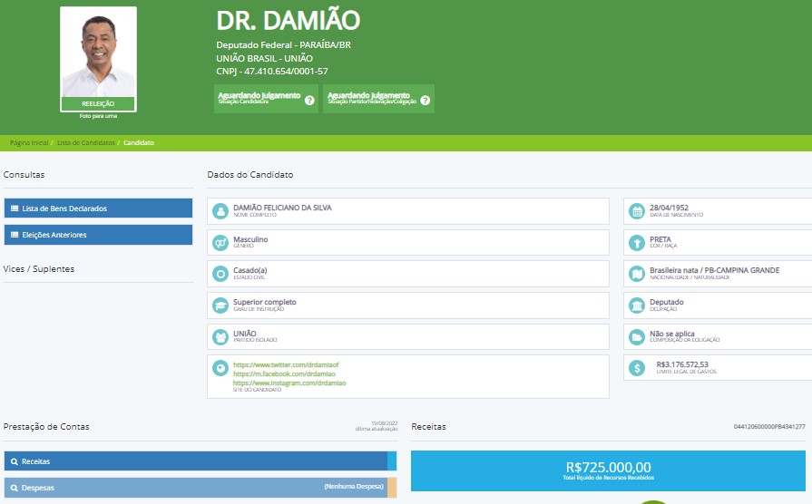Click help icon beside Situação Candidatura
The height and width of the screenshot is (504, 812).
pyautogui.click(x=309, y=100)
